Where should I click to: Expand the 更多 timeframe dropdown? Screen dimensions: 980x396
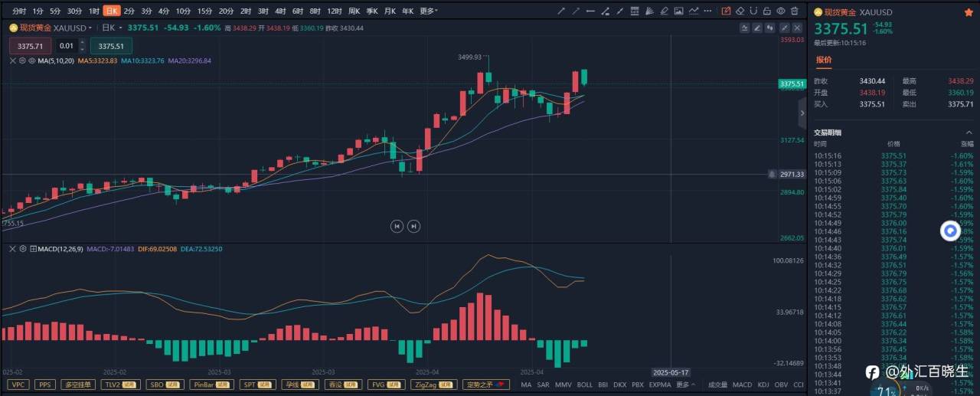(x=429, y=11)
